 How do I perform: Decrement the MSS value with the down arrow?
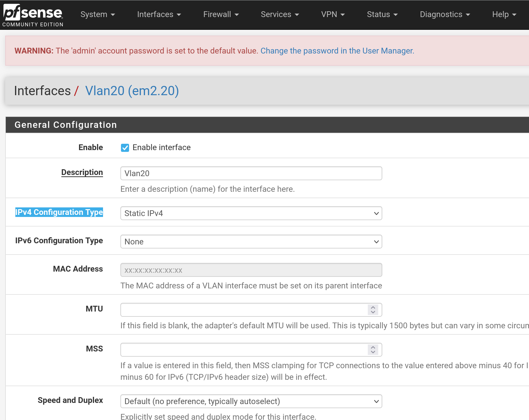point(373,352)
